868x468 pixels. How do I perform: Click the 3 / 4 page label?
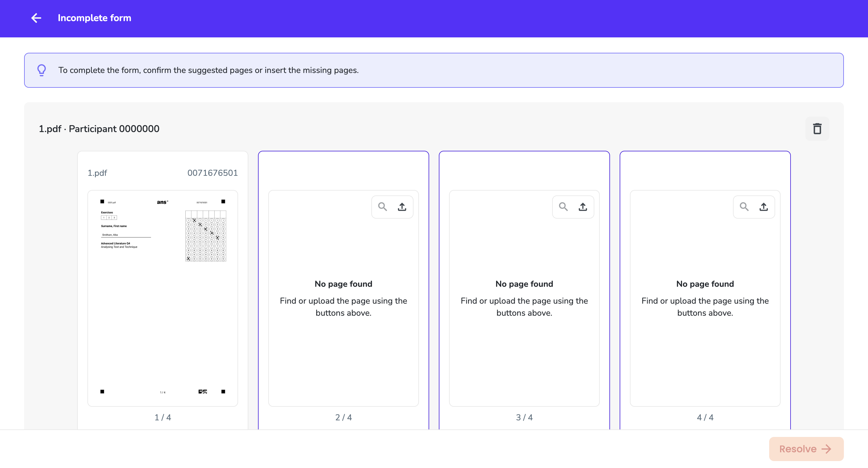tap(524, 417)
